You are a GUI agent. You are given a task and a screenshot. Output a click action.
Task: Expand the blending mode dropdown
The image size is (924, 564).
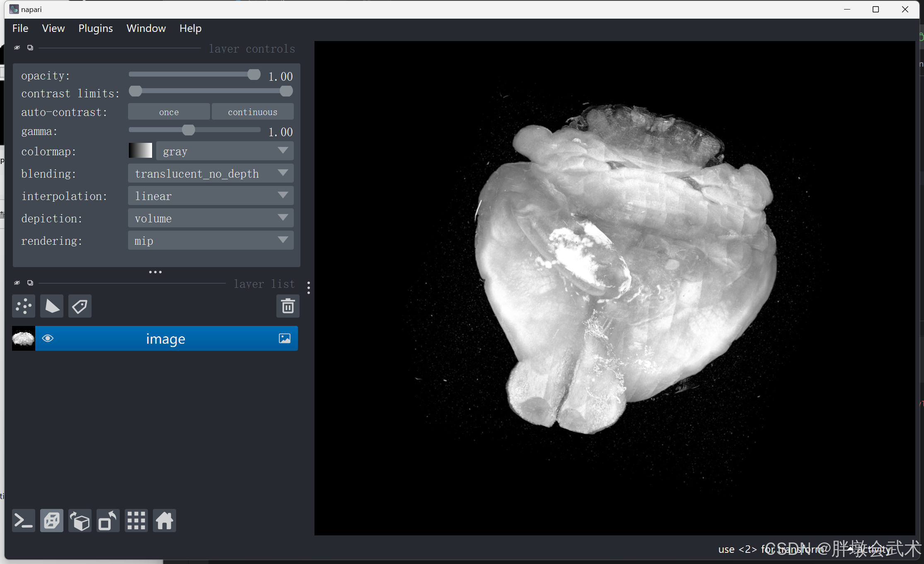pos(210,174)
